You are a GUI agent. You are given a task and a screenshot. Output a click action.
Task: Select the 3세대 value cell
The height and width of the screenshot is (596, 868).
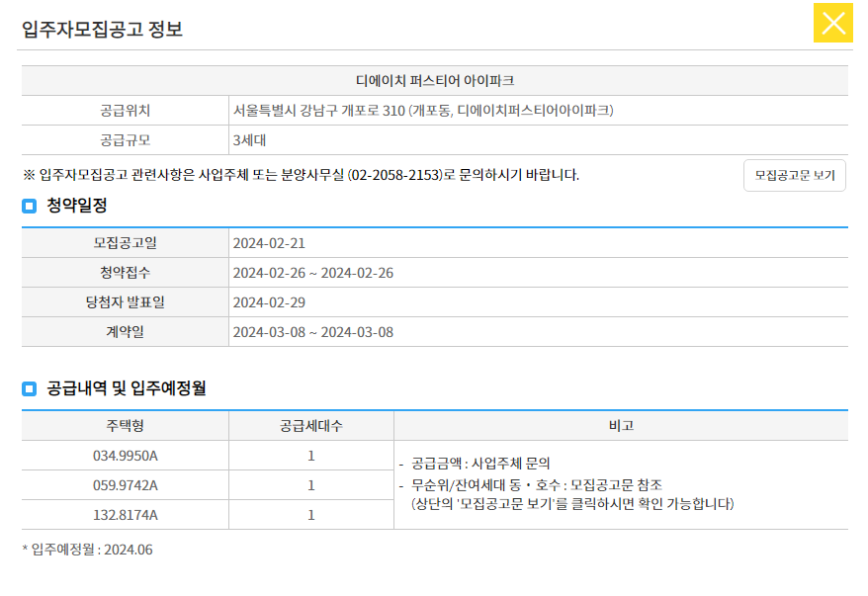538,140
